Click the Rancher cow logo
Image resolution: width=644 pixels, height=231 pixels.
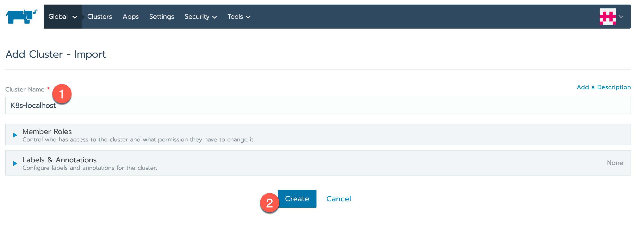point(22,17)
